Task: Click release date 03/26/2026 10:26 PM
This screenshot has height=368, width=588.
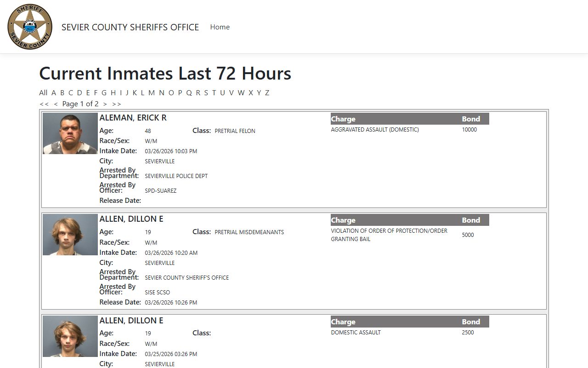Action: coord(171,303)
